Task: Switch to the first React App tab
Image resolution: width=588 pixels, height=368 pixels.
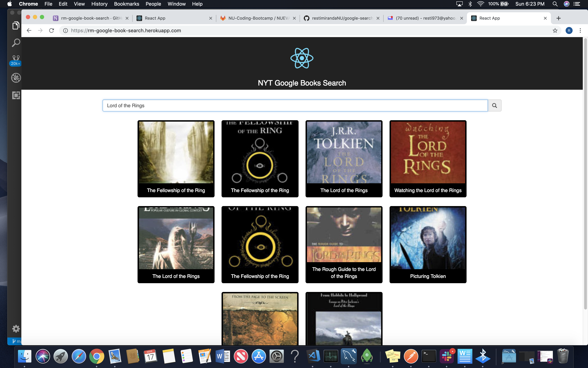Action: (x=174, y=18)
